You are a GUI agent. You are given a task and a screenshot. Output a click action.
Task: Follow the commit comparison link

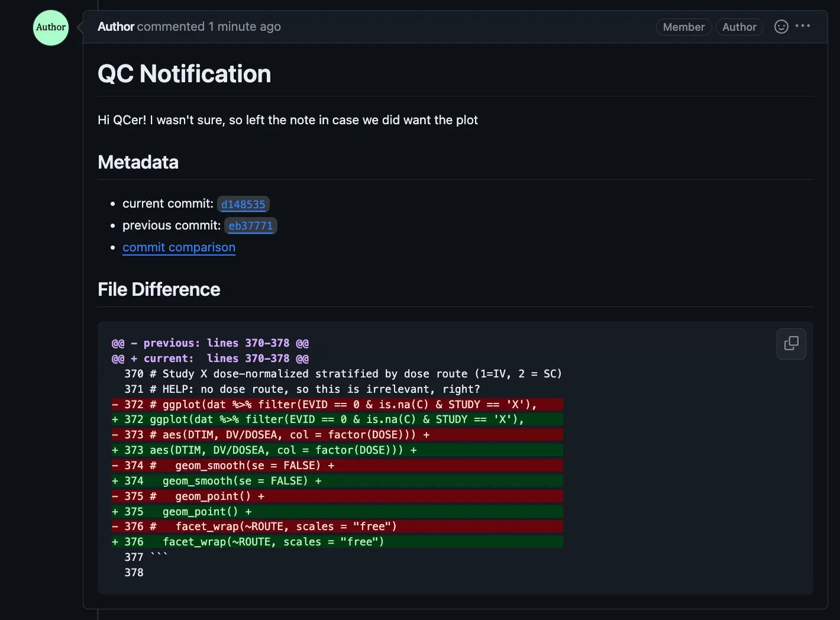tap(179, 247)
